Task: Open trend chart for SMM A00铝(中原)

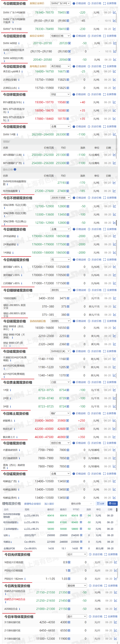Action: pos(114,59)
